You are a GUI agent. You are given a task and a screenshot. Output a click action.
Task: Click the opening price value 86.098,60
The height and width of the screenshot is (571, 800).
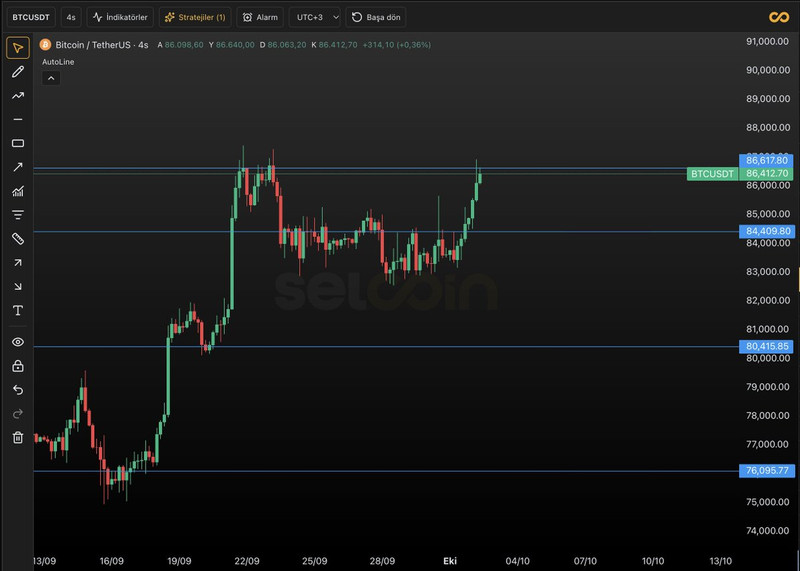[x=184, y=45]
